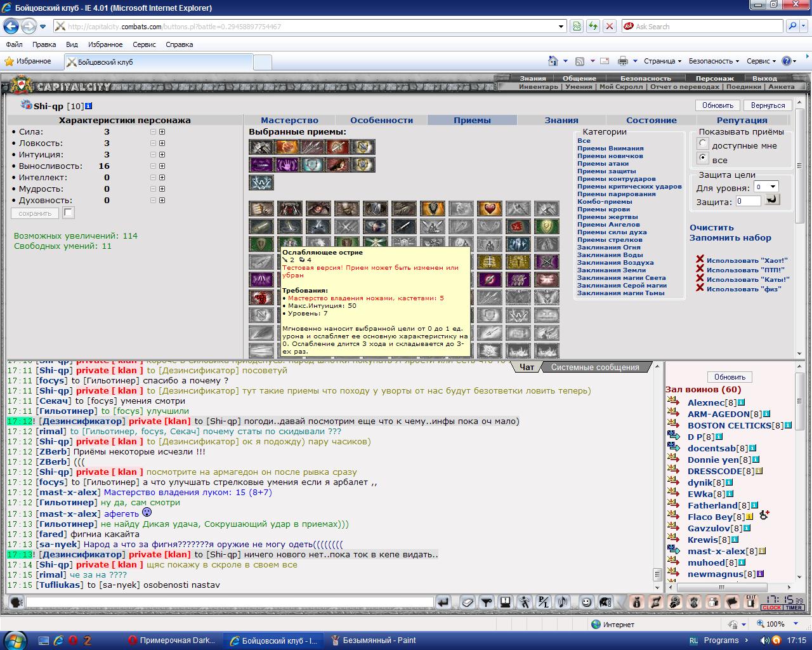Expand the address bar URL history dropdown
Viewport: 812px width, 650px height.
click(x=561, y=27)
